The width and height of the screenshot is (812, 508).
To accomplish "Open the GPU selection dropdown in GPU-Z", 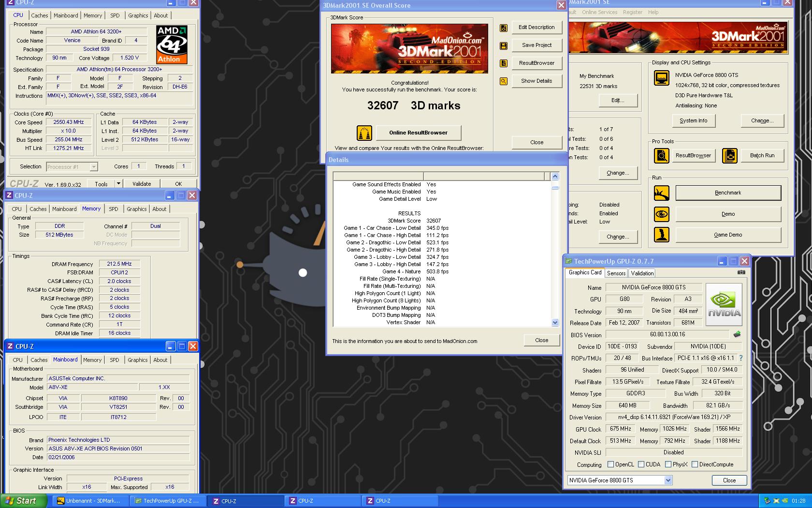I will [x=668, y=480].
